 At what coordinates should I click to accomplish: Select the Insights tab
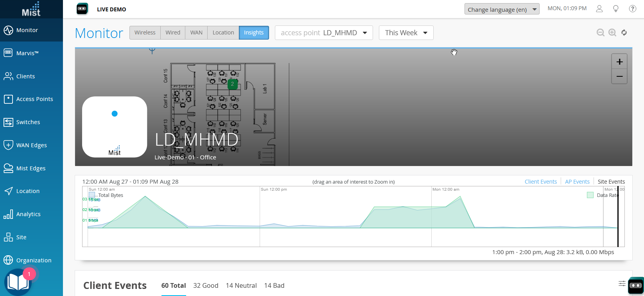(x=254, y=33)
